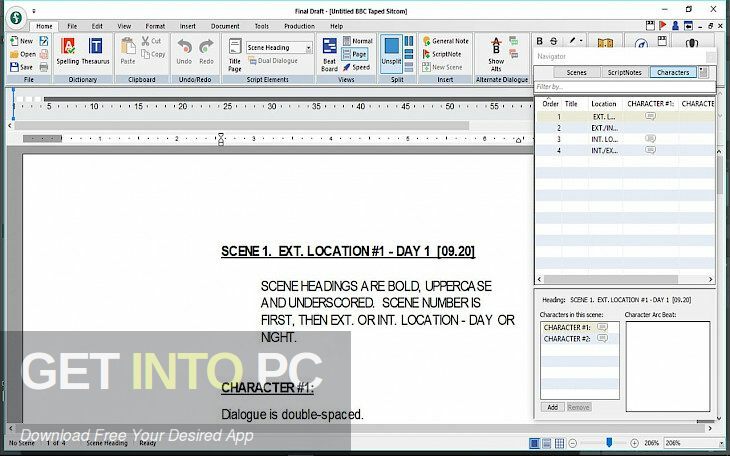Switch to Normal view
The height and width of the screenshot is (456, 730).
click(x=358, y=41)
